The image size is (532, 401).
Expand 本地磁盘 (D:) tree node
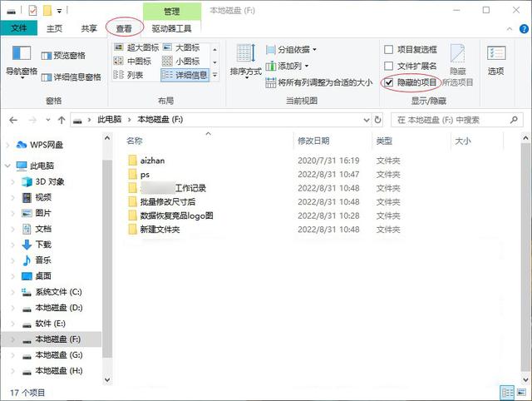coord(13,308)
